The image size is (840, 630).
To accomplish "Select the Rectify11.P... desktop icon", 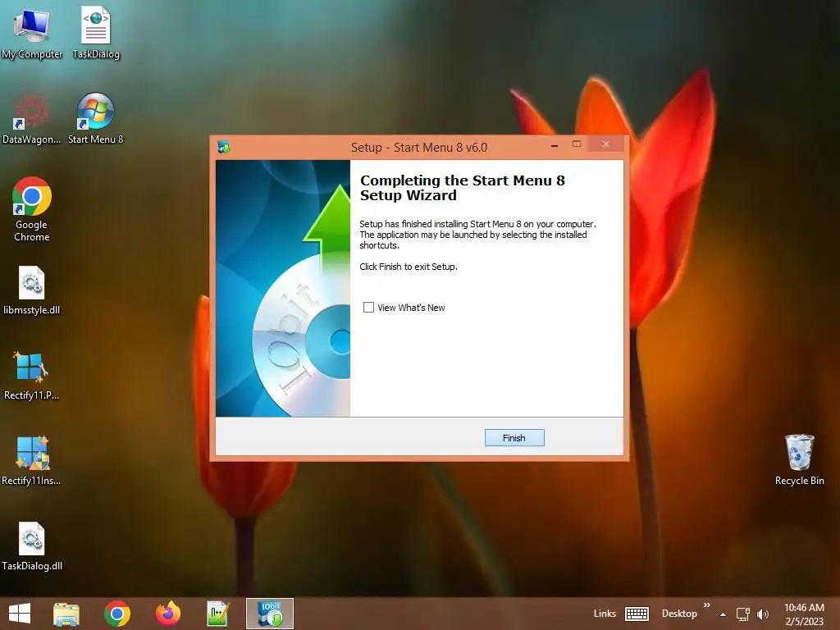I will pos(32,376).
